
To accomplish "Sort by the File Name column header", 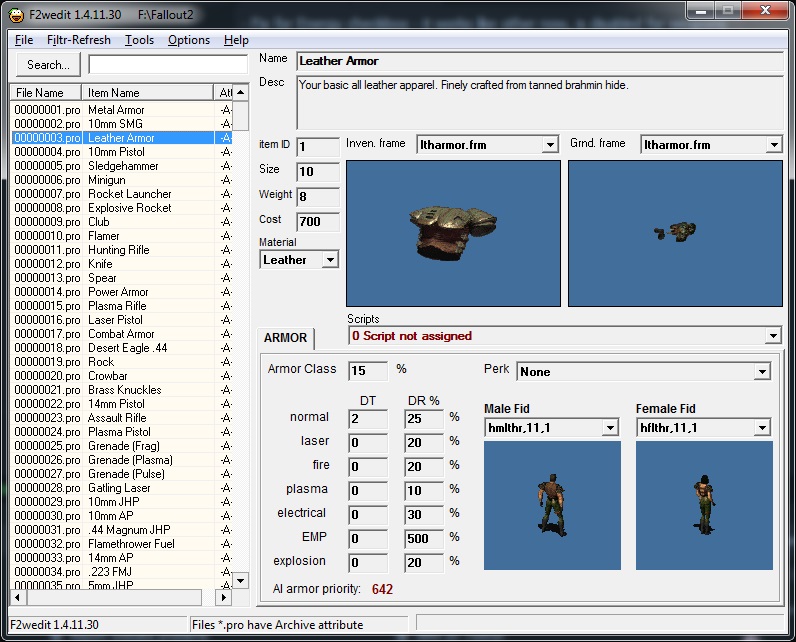I will coord(46,93).
